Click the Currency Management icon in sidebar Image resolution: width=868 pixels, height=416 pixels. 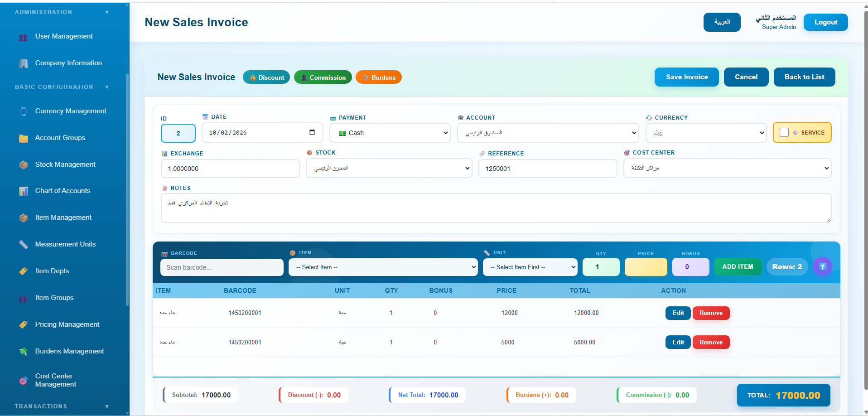click(x=24, y=111)
